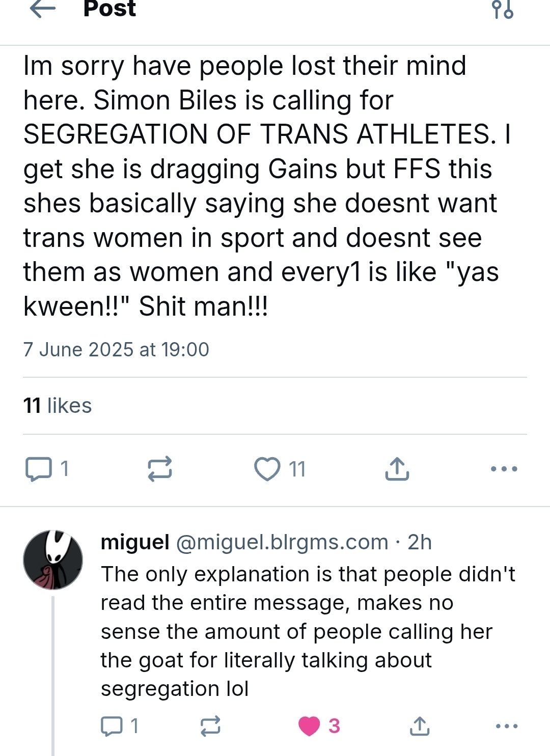Viewport: 550px width, 756px height.
Task: Open the 2h timestamp of miguel's reply
Action: point(420,542)
